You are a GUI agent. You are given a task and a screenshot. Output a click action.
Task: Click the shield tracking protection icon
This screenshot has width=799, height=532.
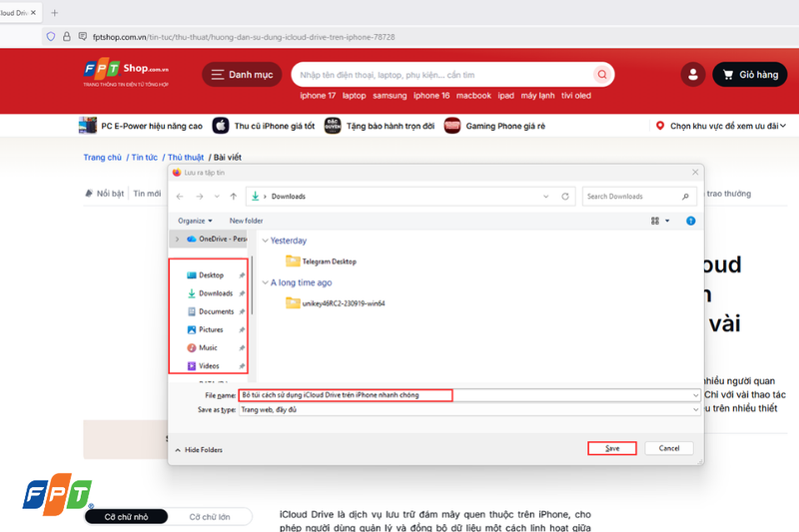(x=51, y=37)
